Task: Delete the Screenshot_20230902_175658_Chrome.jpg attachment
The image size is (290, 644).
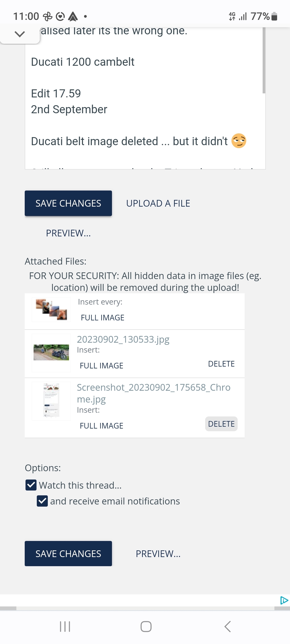Action: pos(221,424)
